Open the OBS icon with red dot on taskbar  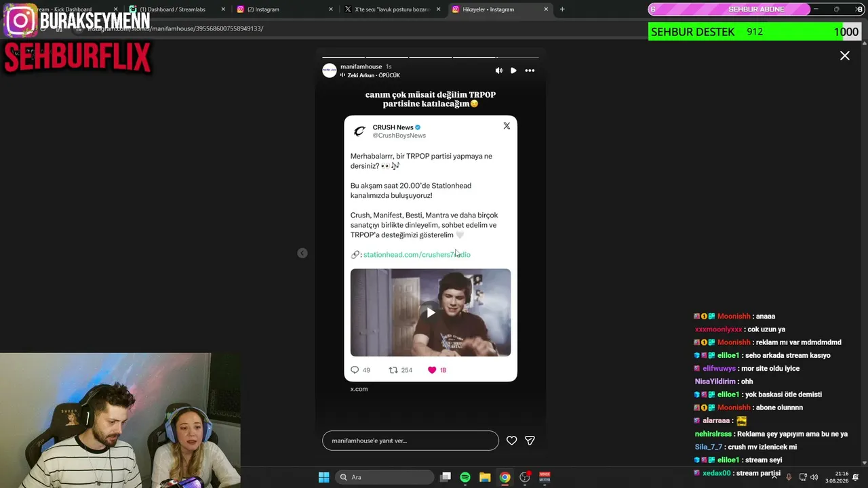point(525,477)
